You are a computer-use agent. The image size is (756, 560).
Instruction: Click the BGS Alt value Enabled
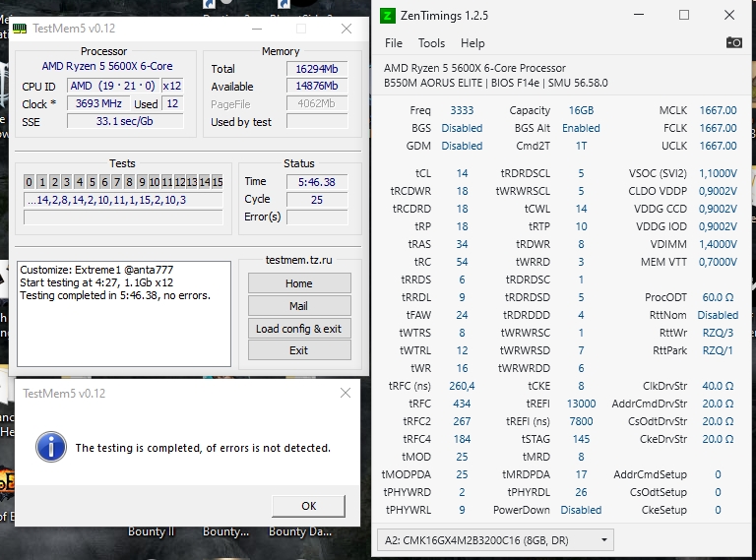(581, 128)
